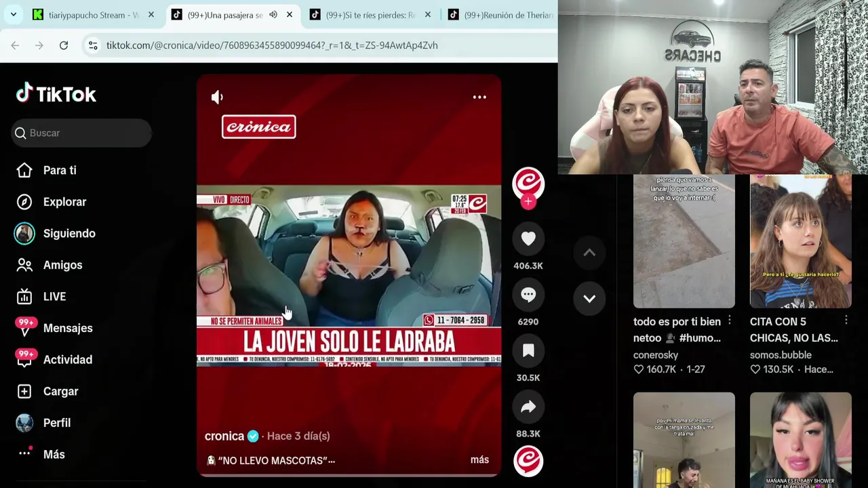Image resolution: width=868 pixels, height=488 pixels.
Task: Click the browser address bar URL
Action: click(x=272, y=45)
